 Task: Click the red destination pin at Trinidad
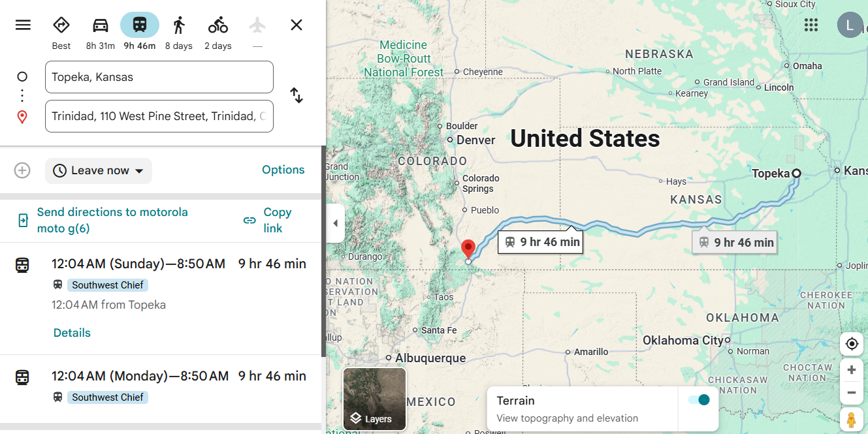click(x=468, y=249)
